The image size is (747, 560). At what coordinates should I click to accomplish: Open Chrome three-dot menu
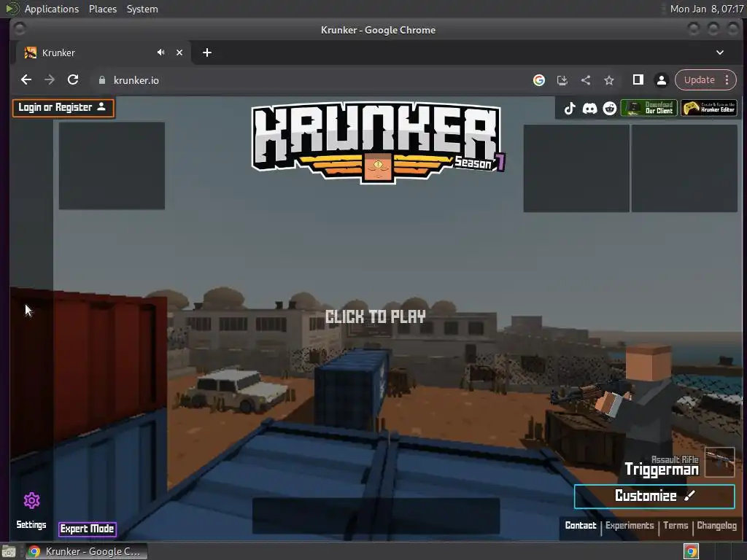(x=727, y=80)
